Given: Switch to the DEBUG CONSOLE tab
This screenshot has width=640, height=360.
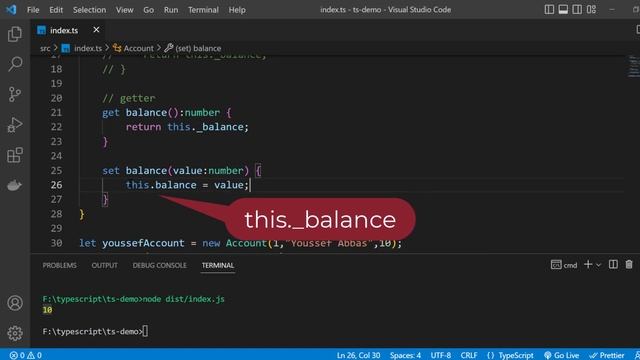Looking at the screenshot, I should (159, 265).
